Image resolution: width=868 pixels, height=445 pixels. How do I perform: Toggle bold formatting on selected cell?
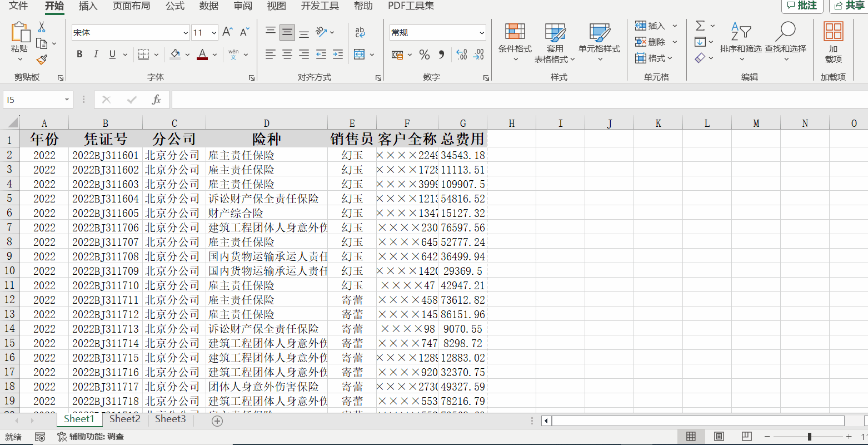tap(79, 54)
